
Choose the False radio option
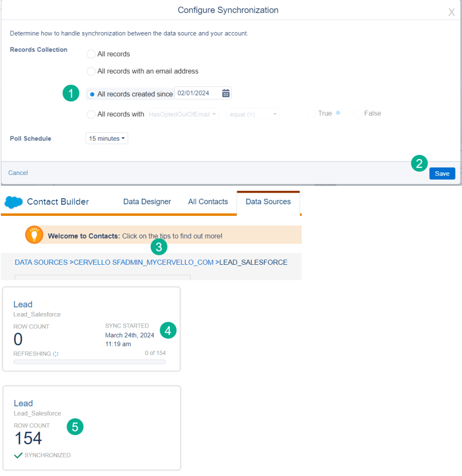(x=358, y=114)
